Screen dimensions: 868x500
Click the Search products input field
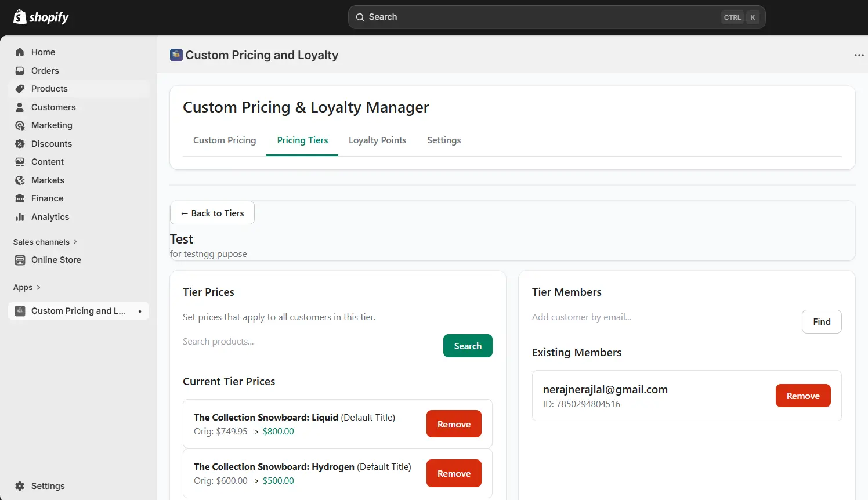point(261,342)
